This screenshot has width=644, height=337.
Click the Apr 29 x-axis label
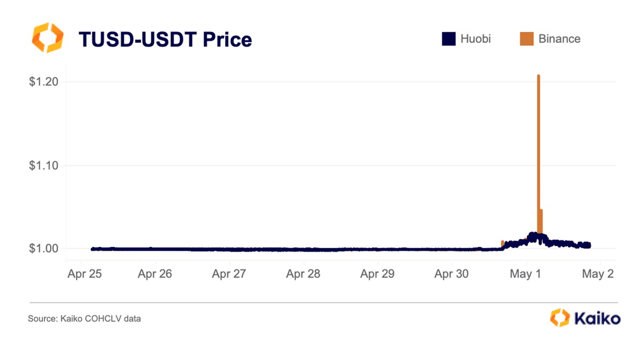point(377,274)
